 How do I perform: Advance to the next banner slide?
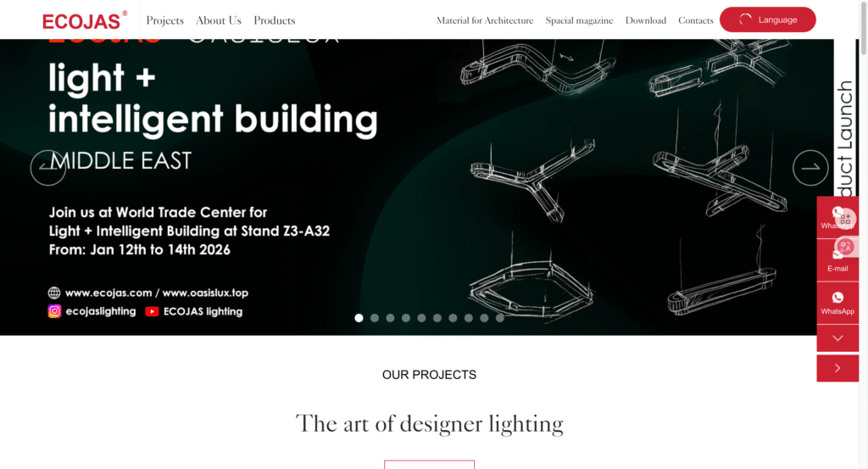[x=810, y=168]
